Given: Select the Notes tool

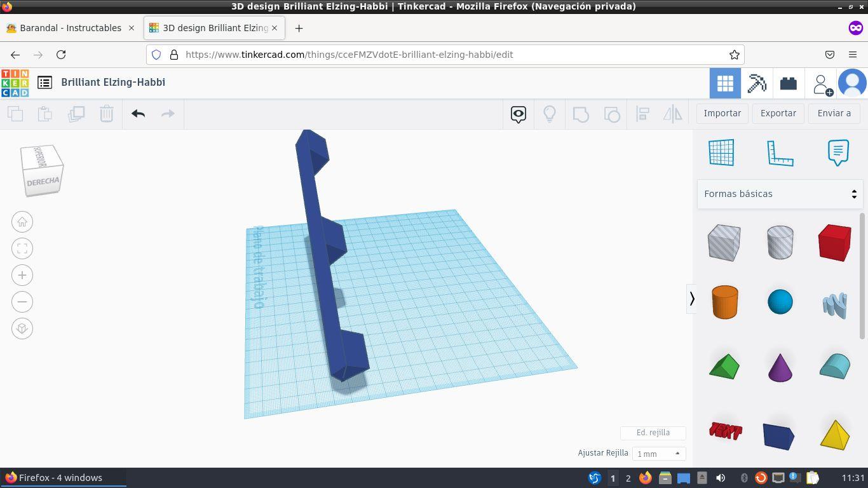Looking at the screenshot, I should (x=838, y=153).
